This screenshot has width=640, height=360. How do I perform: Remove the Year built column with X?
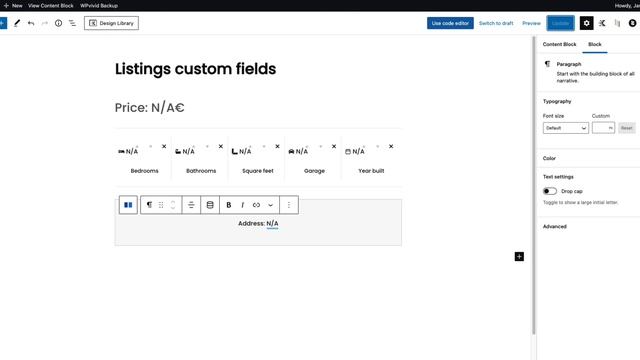pyautogui.click(x=391, y=146)
